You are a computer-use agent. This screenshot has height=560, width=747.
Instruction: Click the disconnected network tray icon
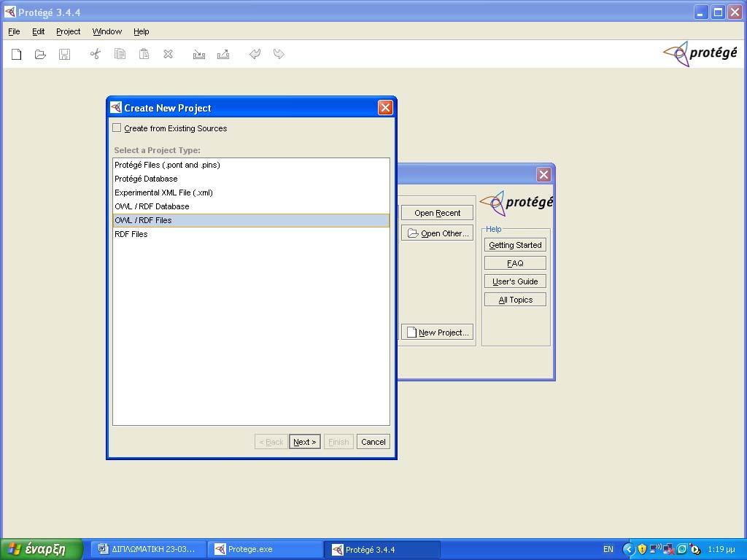click(668, 550)
